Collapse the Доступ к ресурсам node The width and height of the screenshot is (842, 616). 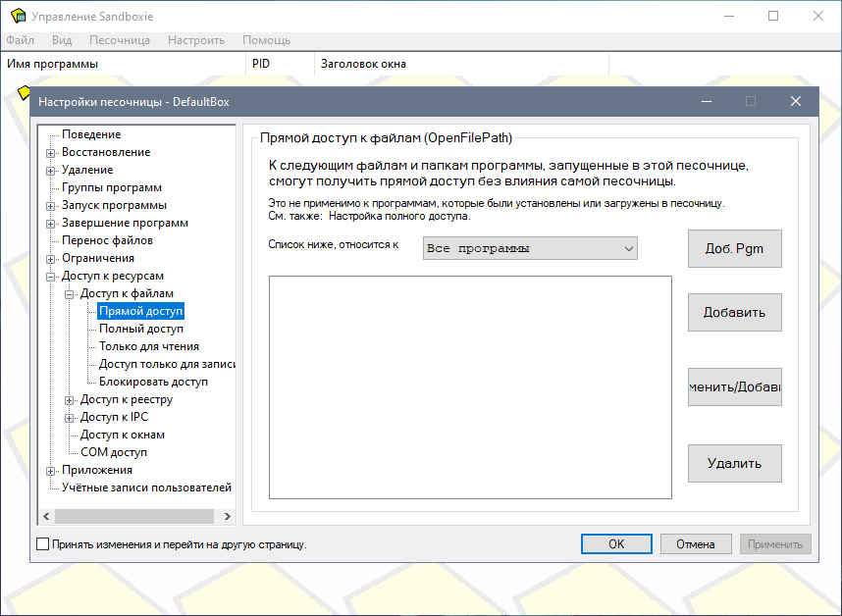(x=51, y=277)
